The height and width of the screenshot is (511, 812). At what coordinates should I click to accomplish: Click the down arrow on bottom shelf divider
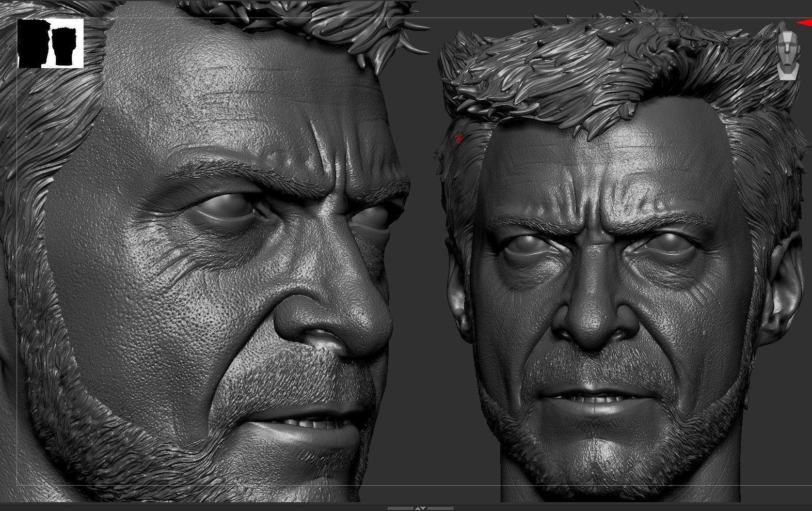tap(423, 508)
